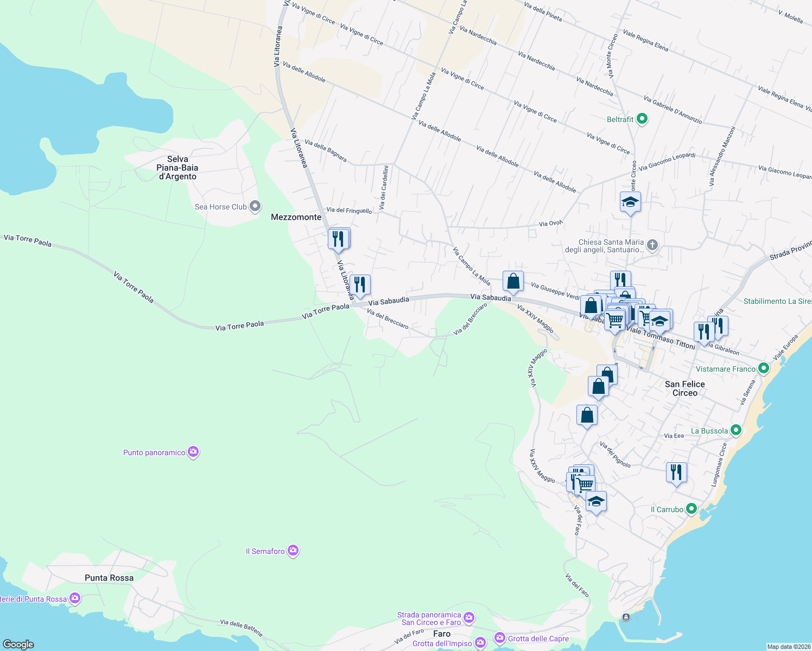Click the Sea Horse Club marker

click(x=255, y=207)
